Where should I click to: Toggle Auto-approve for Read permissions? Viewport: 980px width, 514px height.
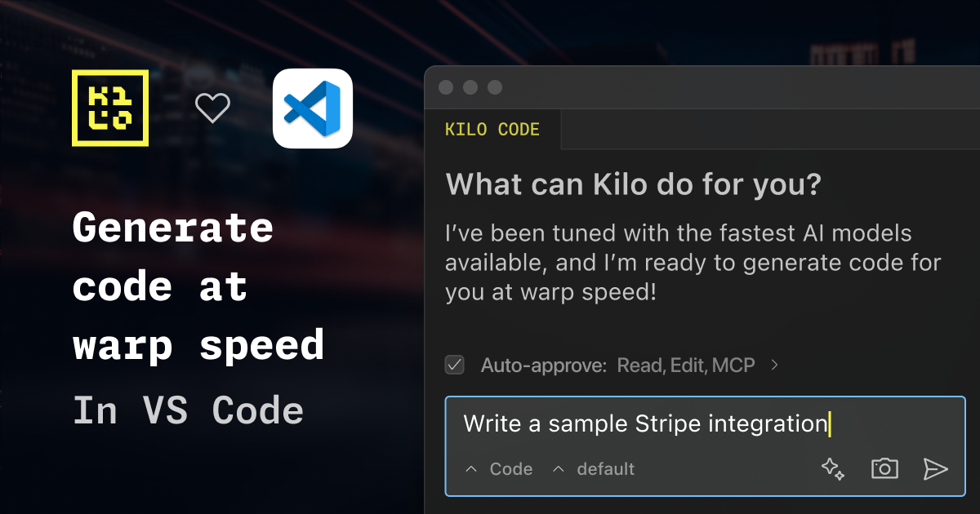click(454, 366)
